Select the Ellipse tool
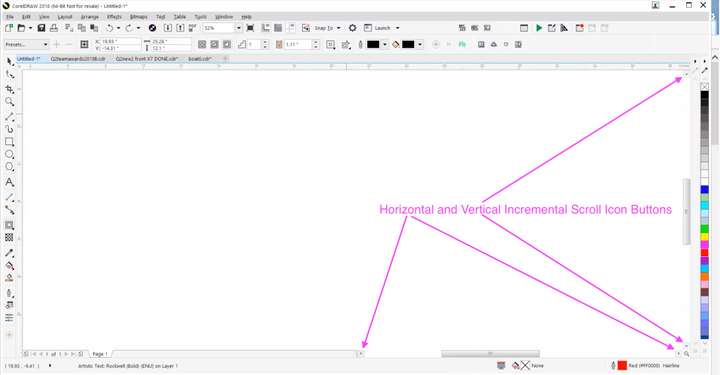The height and width of the screenshot is (375, 720). 10,154
